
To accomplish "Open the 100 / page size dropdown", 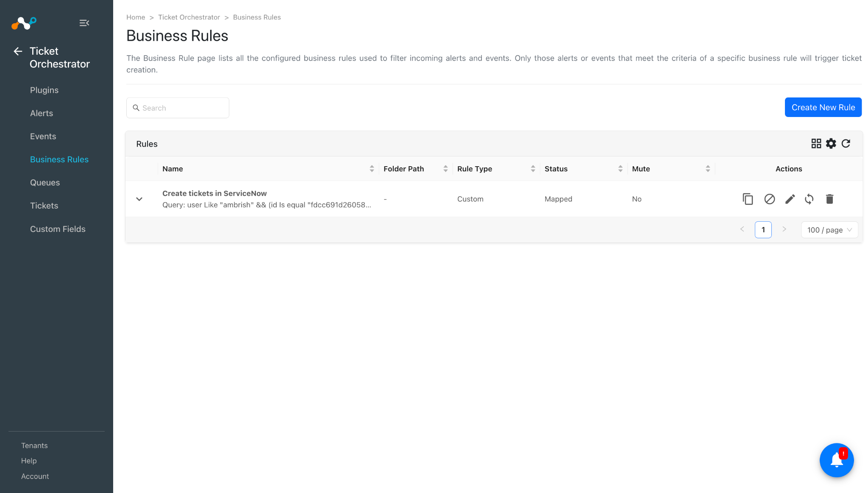I will point(829,230).
